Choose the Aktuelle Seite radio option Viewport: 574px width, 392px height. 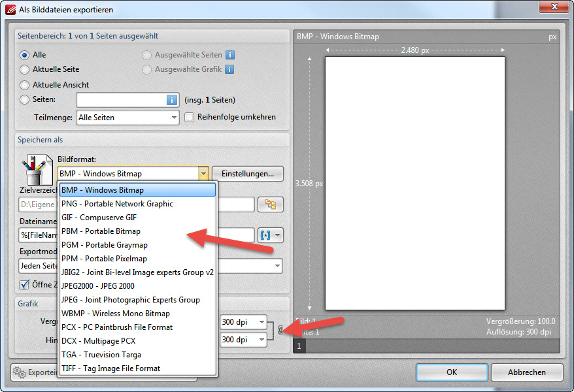(25, 69)
